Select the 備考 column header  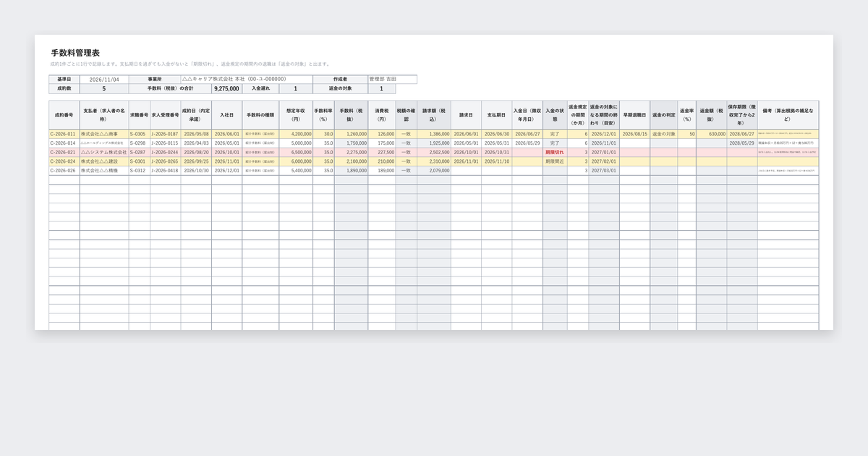[x=788, y=115]
